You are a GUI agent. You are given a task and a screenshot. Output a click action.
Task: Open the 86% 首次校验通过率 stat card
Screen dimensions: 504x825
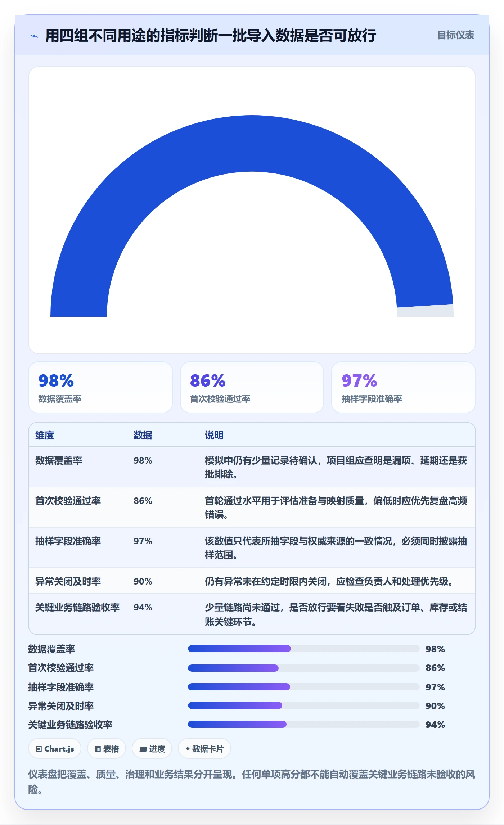(x=252, y=387)
